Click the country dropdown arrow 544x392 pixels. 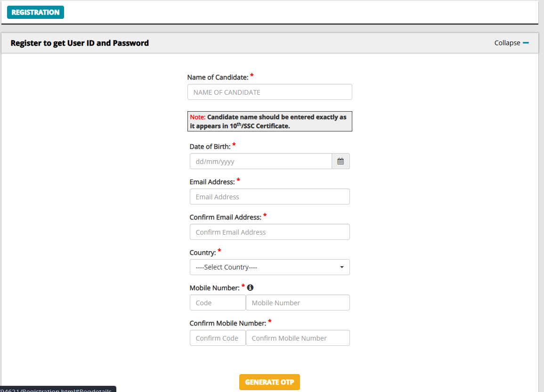click(x=342, y=267)
